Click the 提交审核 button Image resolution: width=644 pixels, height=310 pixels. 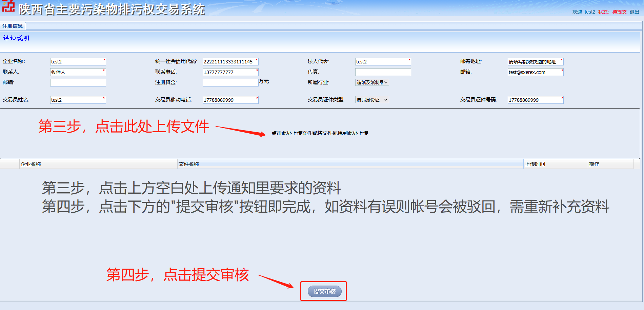point(324,291)
